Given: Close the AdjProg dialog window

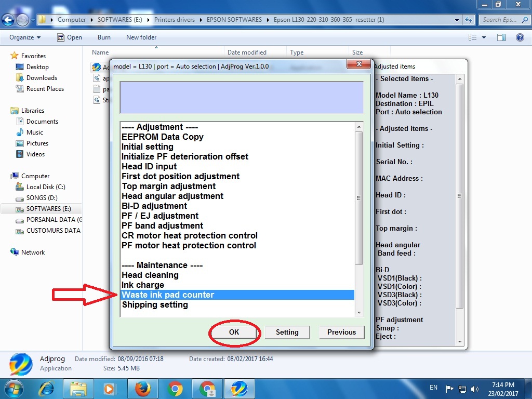Looking at the screenshot, I should point(358,64).
